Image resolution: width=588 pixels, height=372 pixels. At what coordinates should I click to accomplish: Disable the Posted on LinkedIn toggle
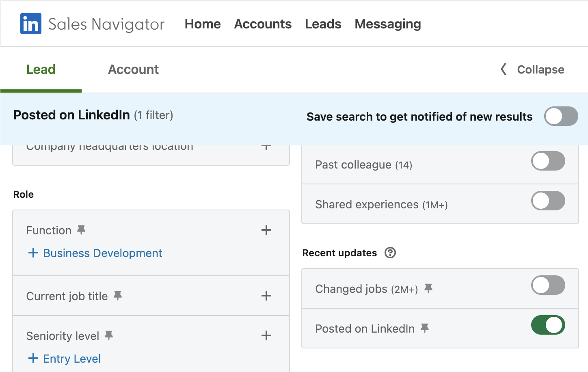click(x=548, y=325)
